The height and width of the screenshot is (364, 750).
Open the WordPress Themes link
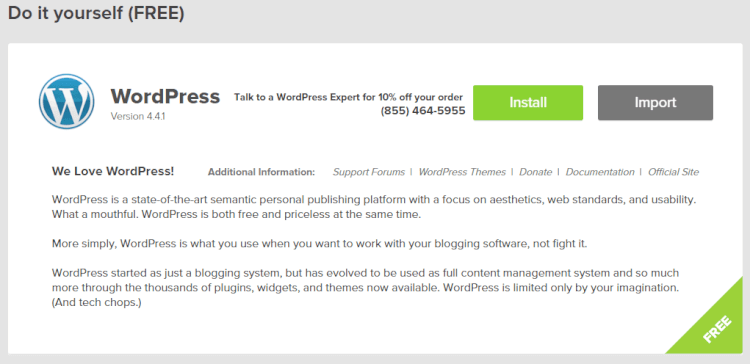[x=462, y=172]
